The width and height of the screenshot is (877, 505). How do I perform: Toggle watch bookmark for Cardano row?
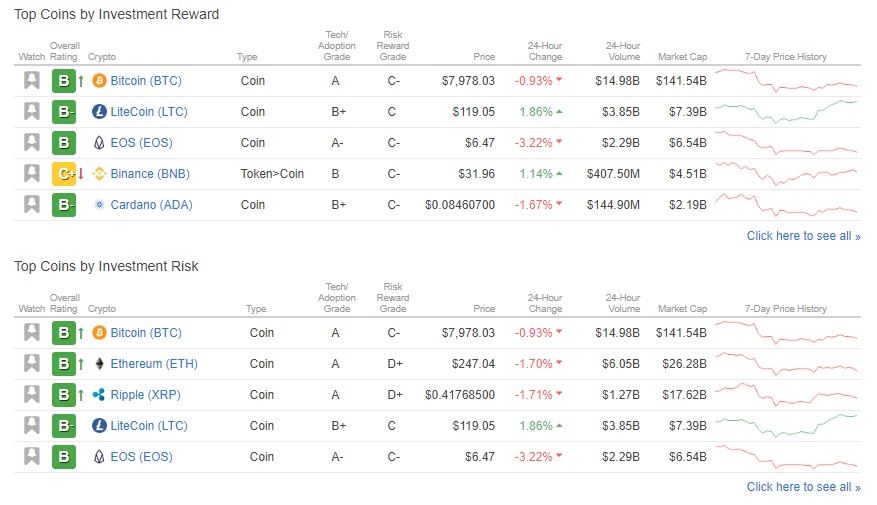32,205
